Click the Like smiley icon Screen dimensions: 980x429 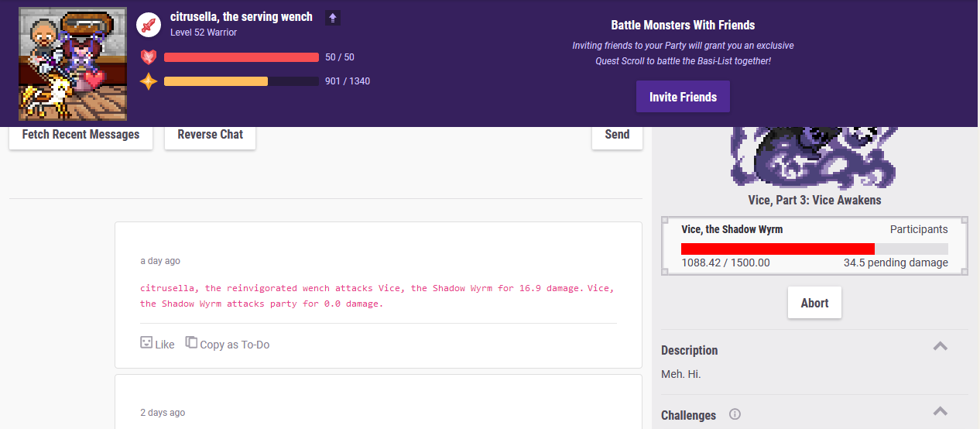[x=146, y=342]
